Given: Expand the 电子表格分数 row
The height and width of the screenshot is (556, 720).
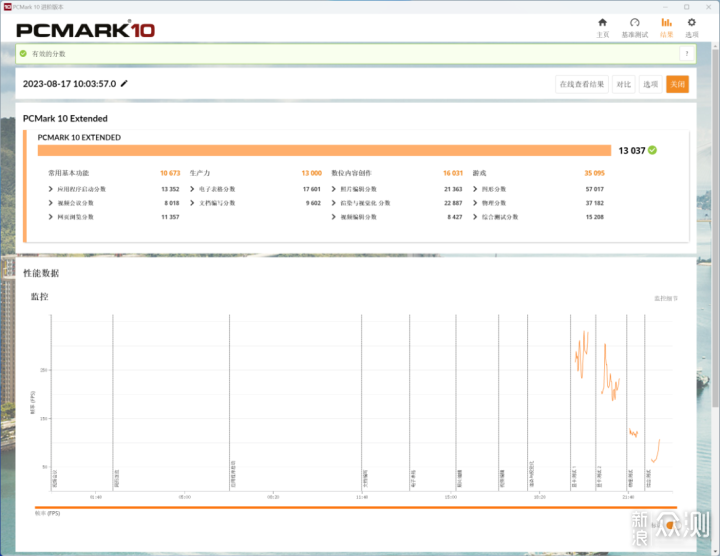Looking at the screenshot, I should click(x=213, y=189).
